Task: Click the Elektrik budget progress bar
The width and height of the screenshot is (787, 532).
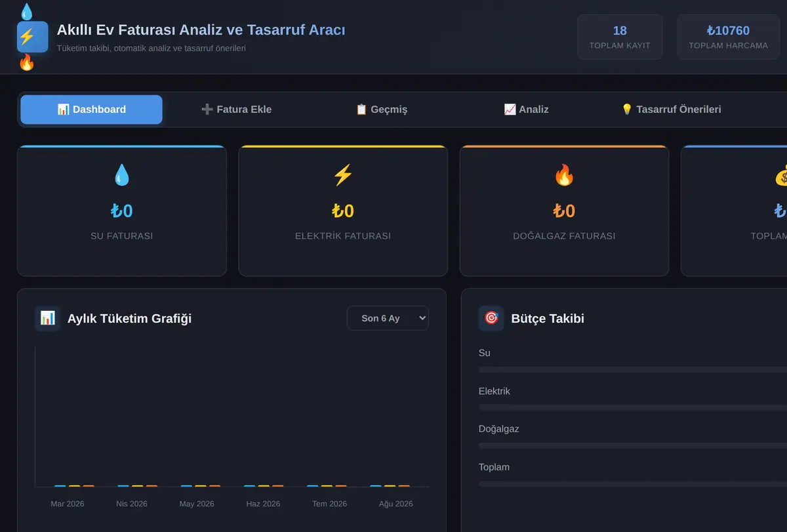Action: pyautogui.click(x=633, y=407)
